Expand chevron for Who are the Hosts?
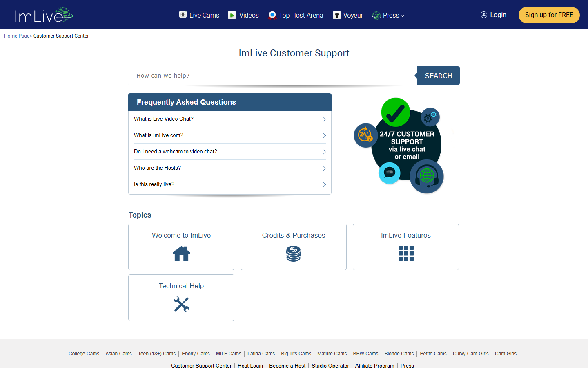 [x=324, y=168]
